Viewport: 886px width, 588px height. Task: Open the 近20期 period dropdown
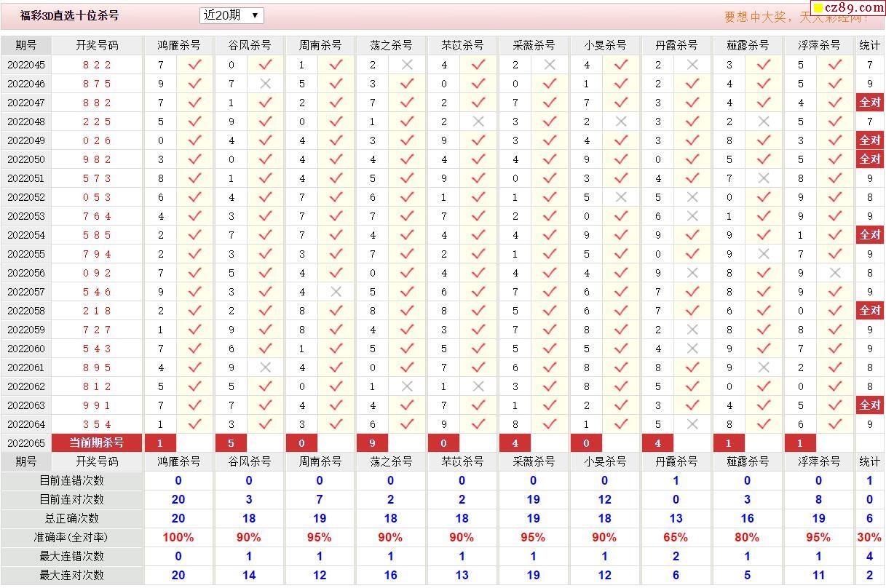tap(232, 15)
